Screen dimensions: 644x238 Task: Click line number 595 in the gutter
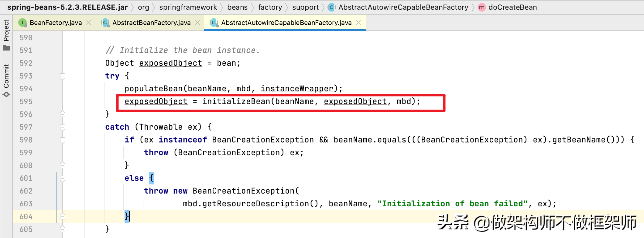(26, 102)
